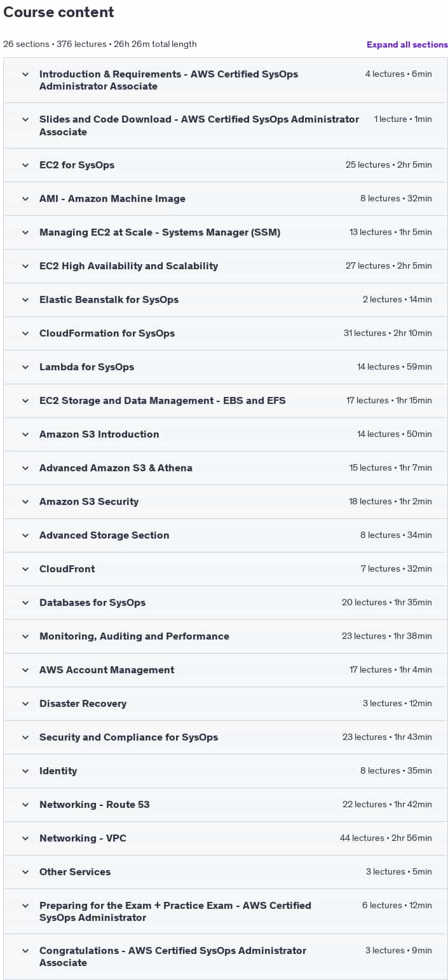Expand Networking - Route 53 chevron
448x980 pixels.
(25, 805)
